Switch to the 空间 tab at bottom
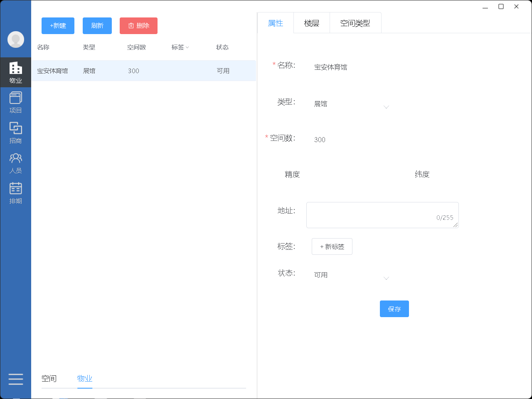The image size is (532, 399). (x=49, y=379)
